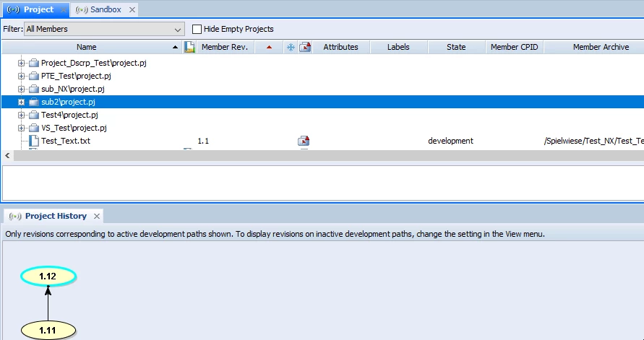The height and width of the screenshot is (340, 644).
Task: Click folder icon of sub2 project
Action: [34, 102]
